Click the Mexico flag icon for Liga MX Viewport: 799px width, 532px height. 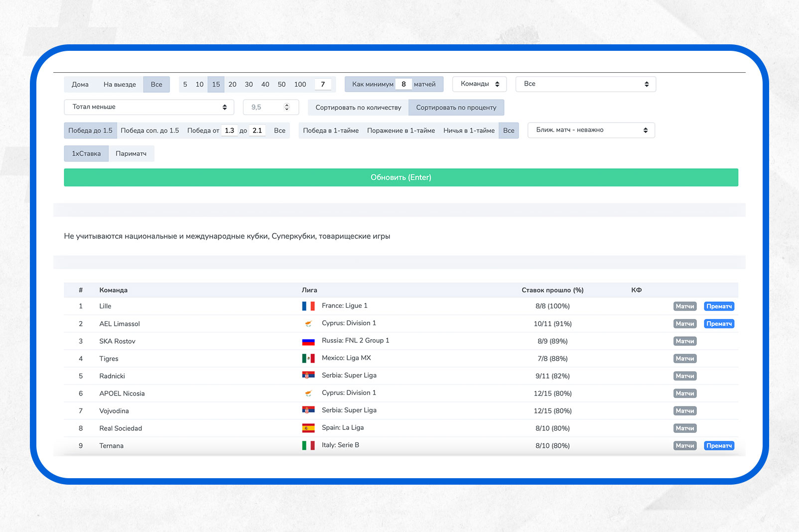(x=308, y=359)
